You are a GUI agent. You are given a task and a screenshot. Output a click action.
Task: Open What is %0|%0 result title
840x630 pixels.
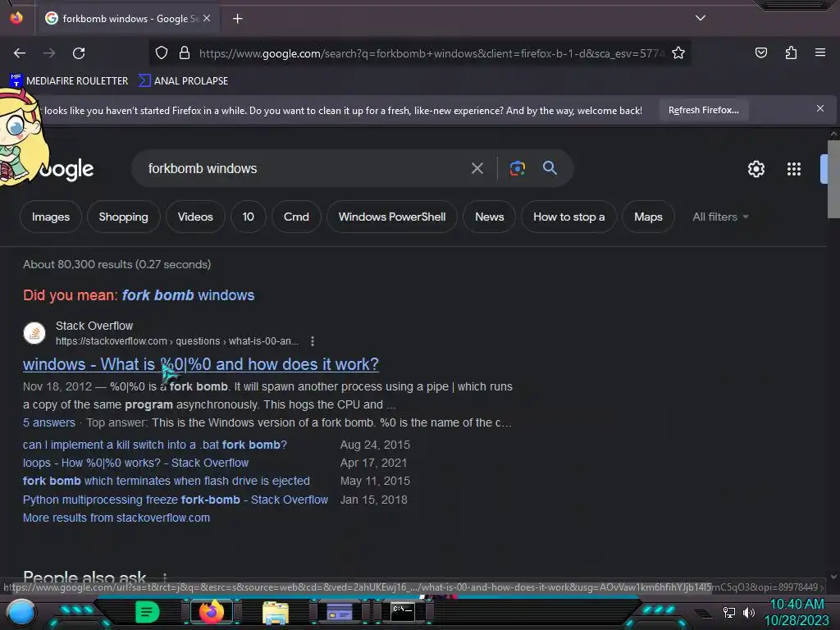[200, 364]
